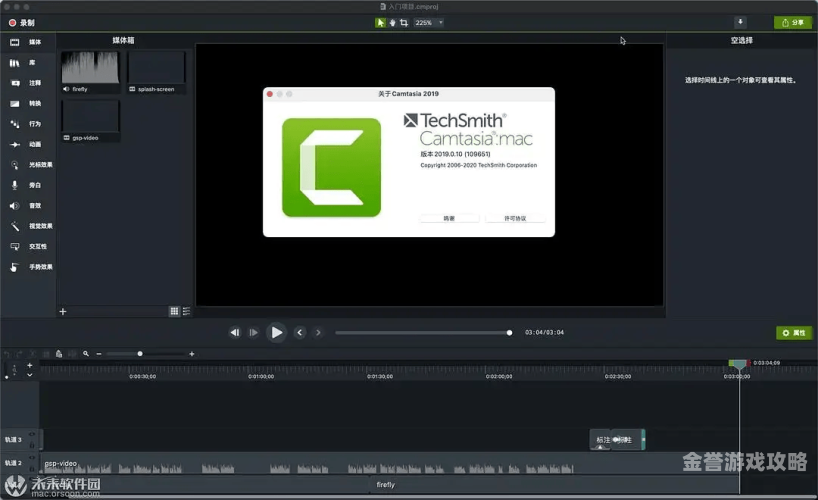Click the 音效 audio effects speaker icon
This screenshot has width=818, height=500.
point(15,206)
